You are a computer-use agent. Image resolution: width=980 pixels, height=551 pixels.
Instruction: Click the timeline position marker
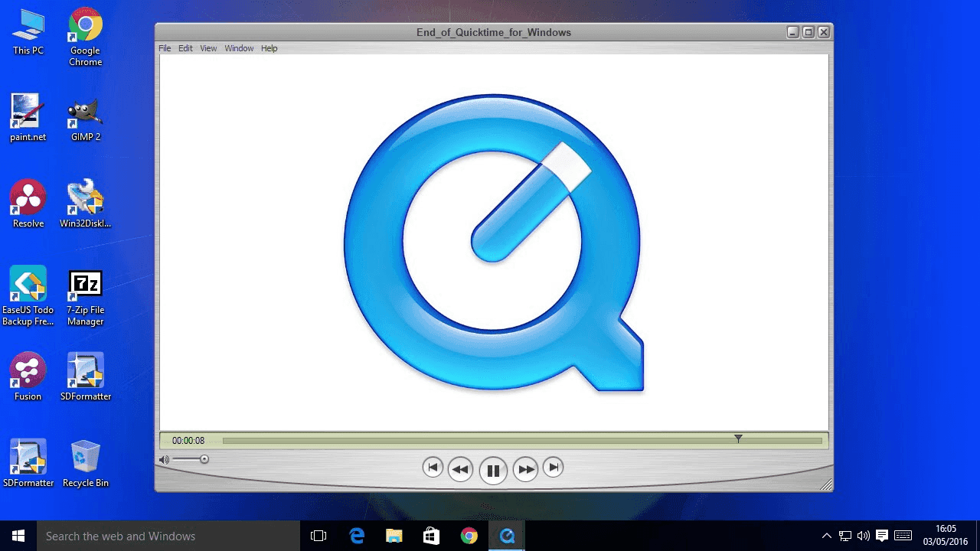pos(738,439)
